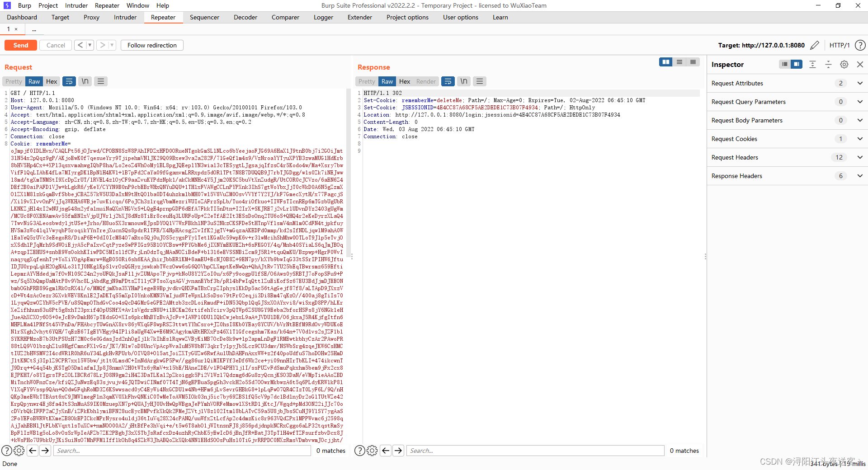Click Follow redirection button
Viewport: 868px width, 470px height.
[152, 45]
